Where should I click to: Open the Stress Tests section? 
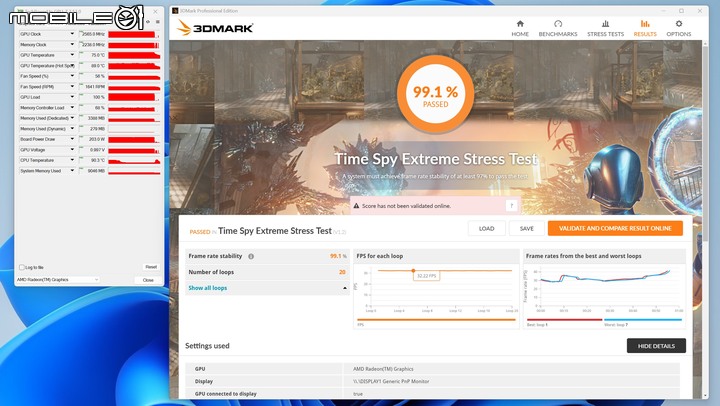(605, 28)
